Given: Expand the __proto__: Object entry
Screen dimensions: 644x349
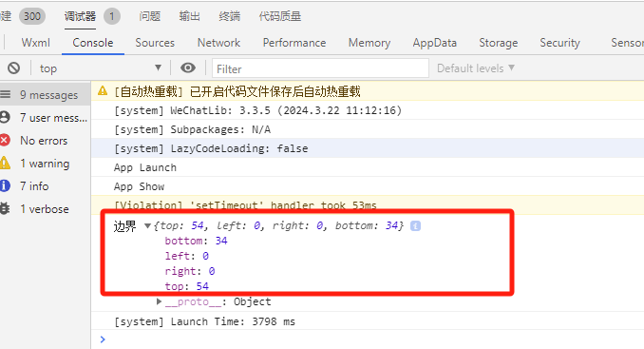Looking at the screenshot, I should pyautogui.click(x=159, y=301).
